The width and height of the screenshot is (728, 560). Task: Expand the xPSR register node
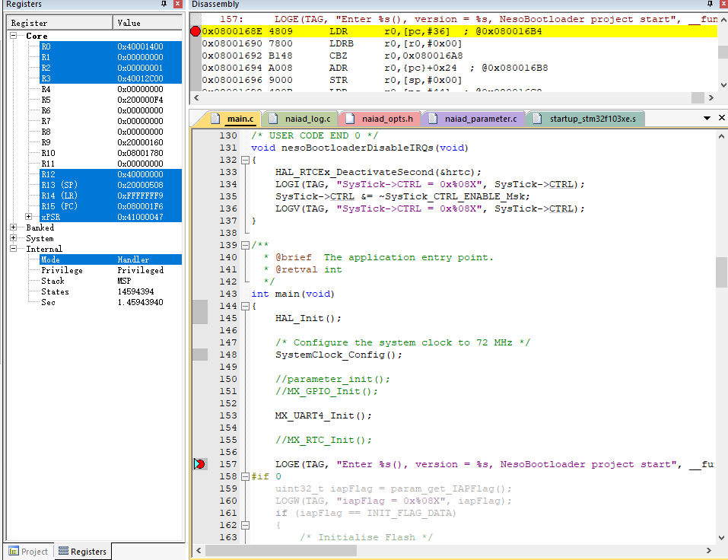tap(29, 217)
